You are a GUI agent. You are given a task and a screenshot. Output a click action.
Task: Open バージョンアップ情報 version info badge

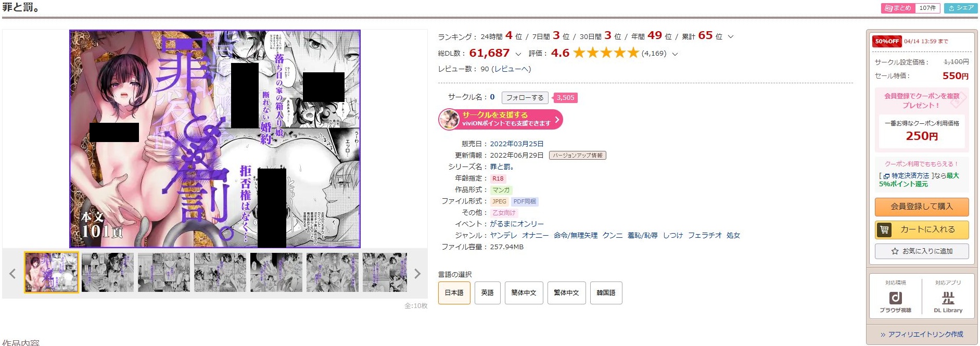pyautogui.click(x=577, y=155)
